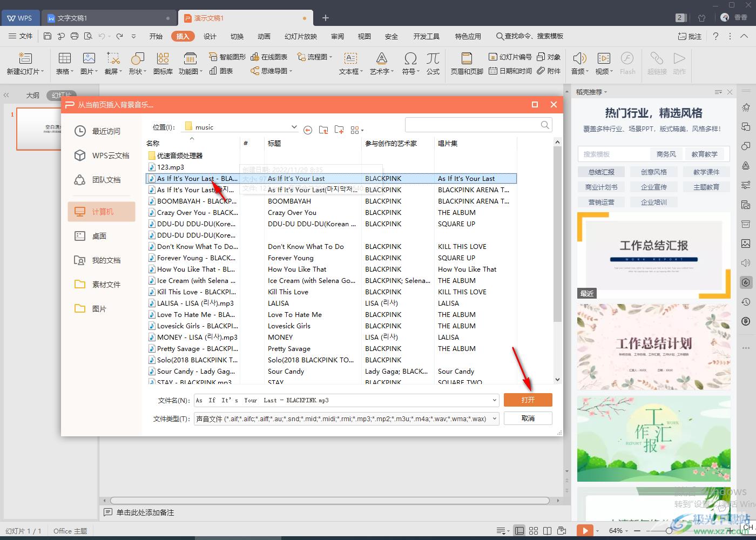Select Desktop in dialog sidebar

[102, 235]
